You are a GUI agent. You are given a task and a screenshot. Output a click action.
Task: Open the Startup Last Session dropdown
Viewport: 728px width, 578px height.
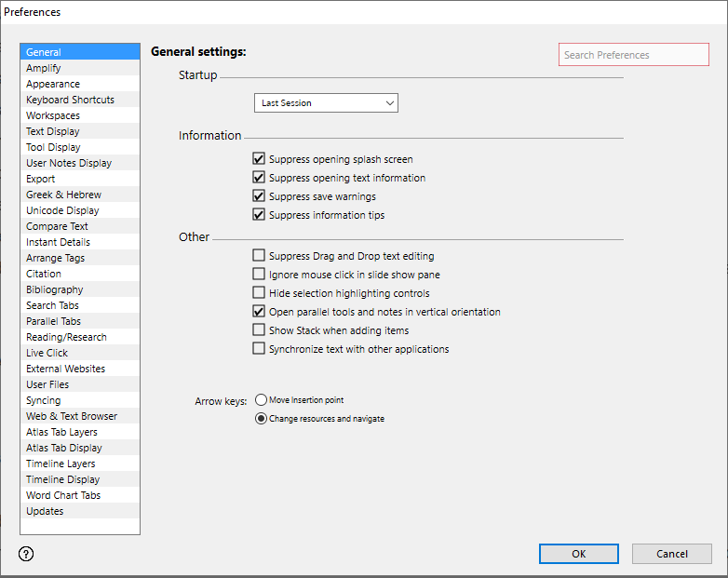(326, 103)
